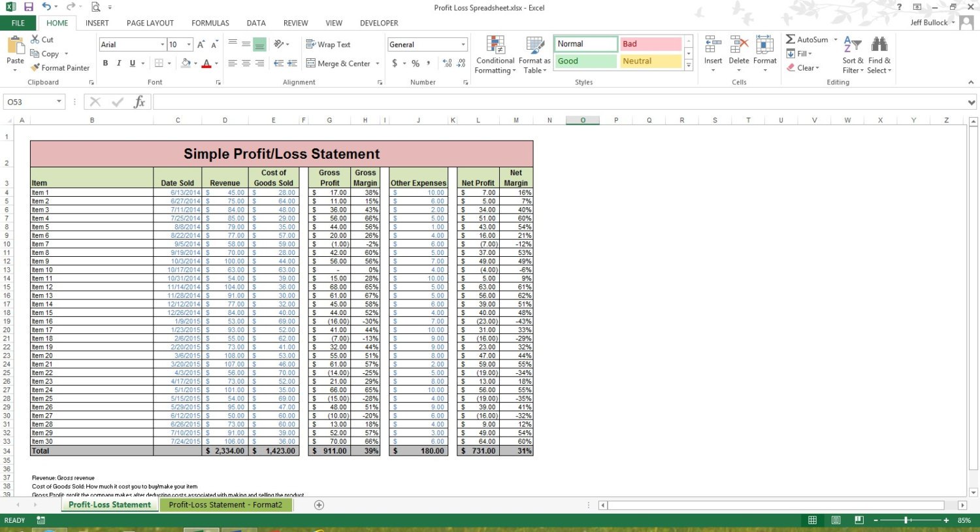Click the Save icon in the quick access toolbar
Viewport: 980px width, 532px height.
pos(28,7)
